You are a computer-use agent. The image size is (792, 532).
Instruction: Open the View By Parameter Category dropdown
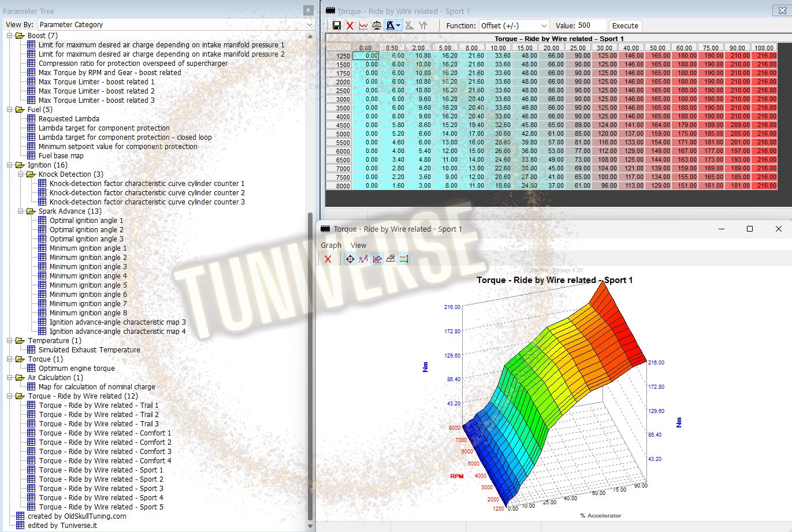point(176,25)
